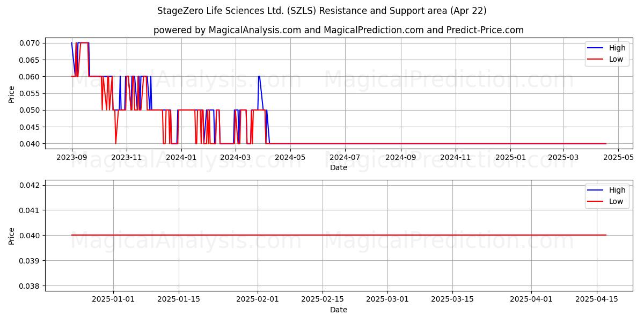
Task: Click the 'Price' axis label of lower chart
Action: point(12,236)
